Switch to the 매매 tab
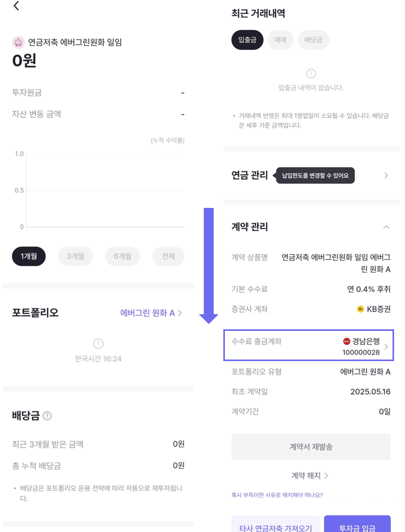Screen dimensions: 405x532 (280, 40)
